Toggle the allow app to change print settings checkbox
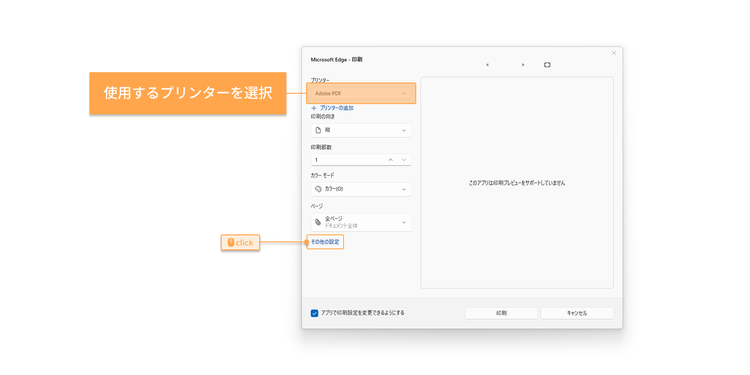The height and width of the screenshot is (375, 750). coord(314,313)
